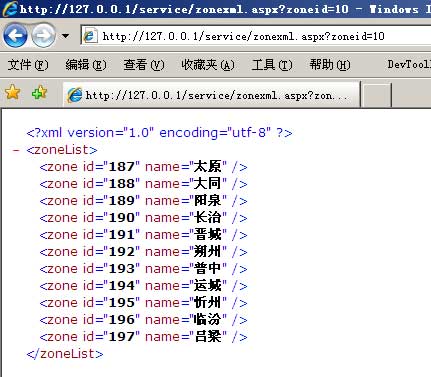Click zone row with id 189 阳泉

click(143, 201)
